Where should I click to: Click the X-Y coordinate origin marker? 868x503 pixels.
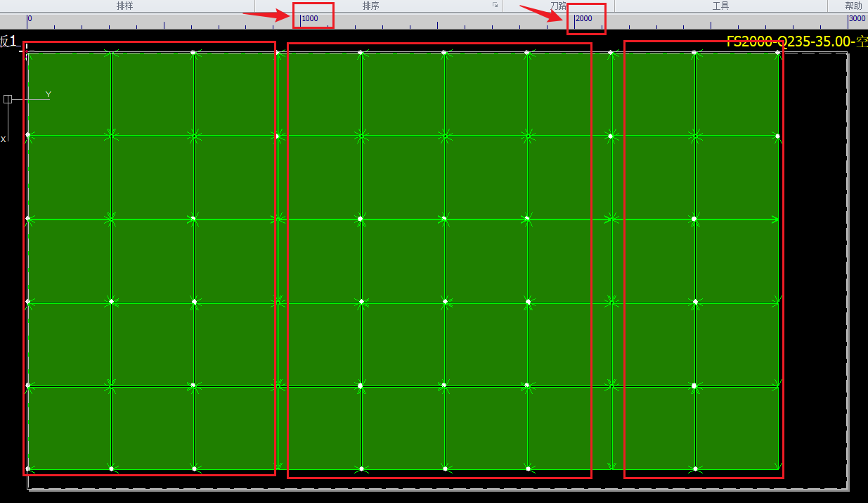(x=8, y=99)
